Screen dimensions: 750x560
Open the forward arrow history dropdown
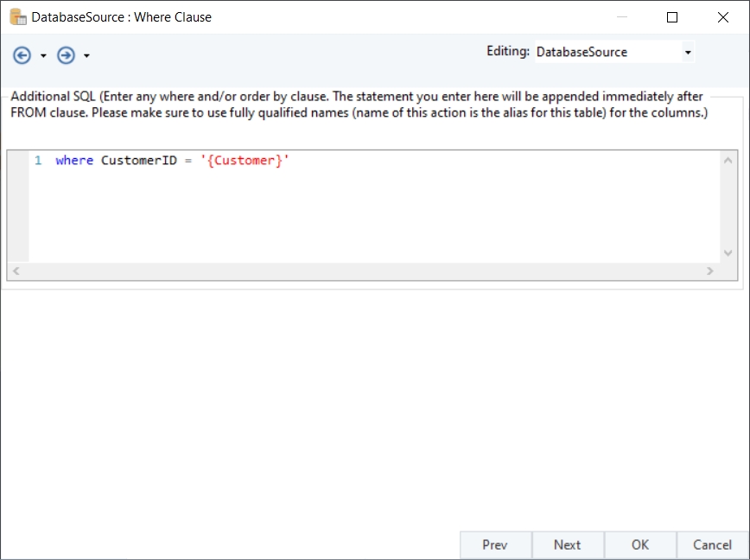click(x=86, y=56)
